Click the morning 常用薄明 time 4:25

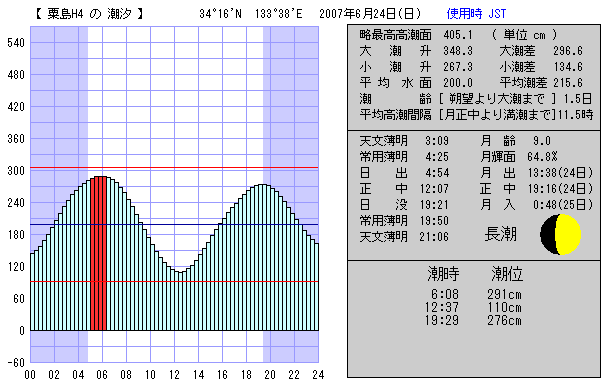pos(437,157)
